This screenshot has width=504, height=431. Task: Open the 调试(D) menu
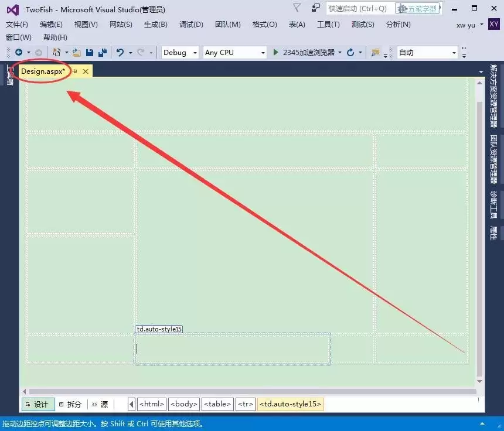point(190,25)
